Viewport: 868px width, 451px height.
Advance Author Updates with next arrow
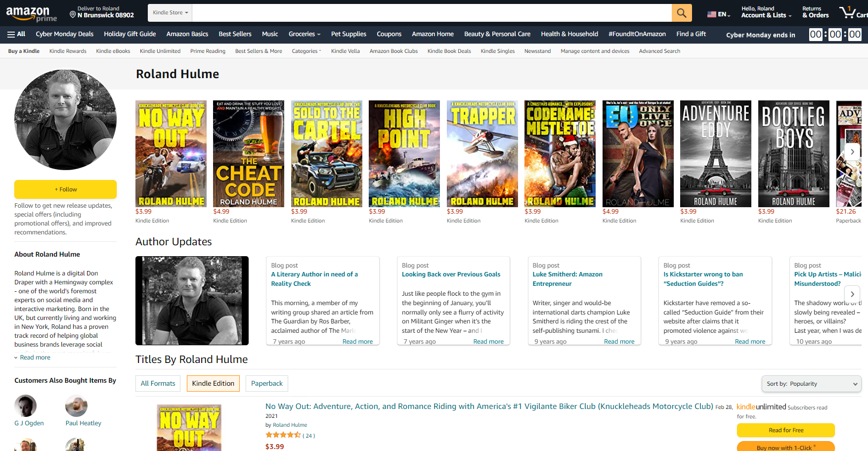pyautogui.click(x=852, y=294)
